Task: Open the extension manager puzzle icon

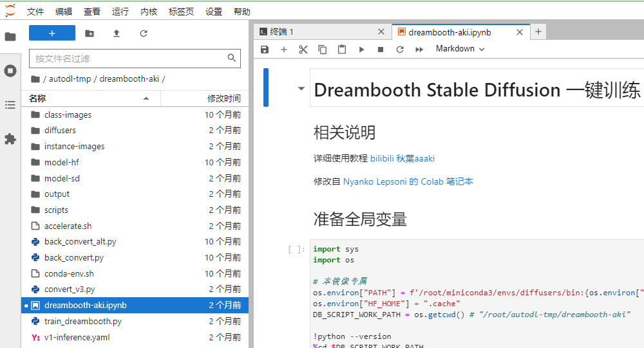Action: coord(10,139)
